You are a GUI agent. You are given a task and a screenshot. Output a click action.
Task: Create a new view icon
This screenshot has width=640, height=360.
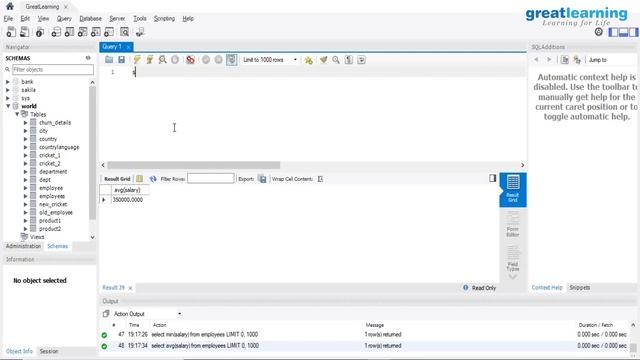click(82, 32)
